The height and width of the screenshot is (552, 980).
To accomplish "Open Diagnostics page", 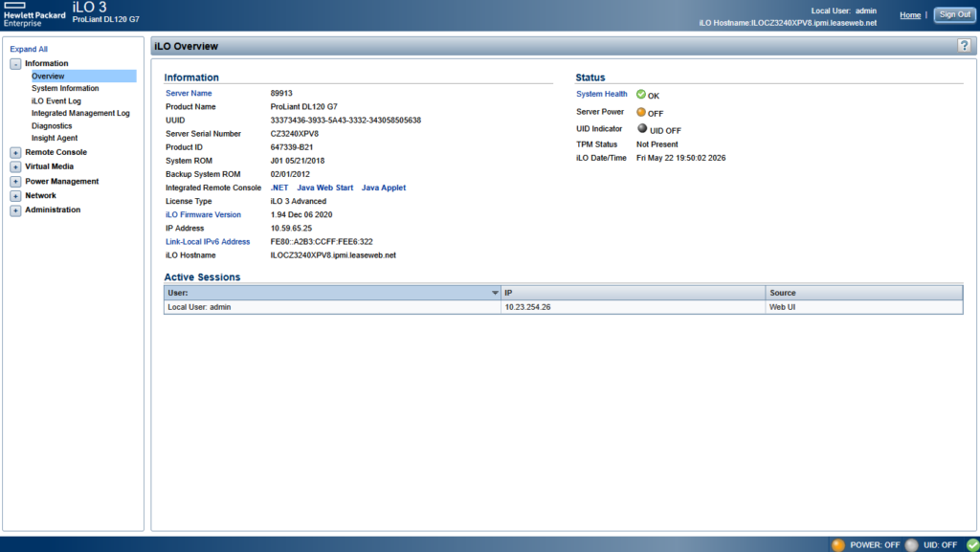I will (x=52, y=126).
